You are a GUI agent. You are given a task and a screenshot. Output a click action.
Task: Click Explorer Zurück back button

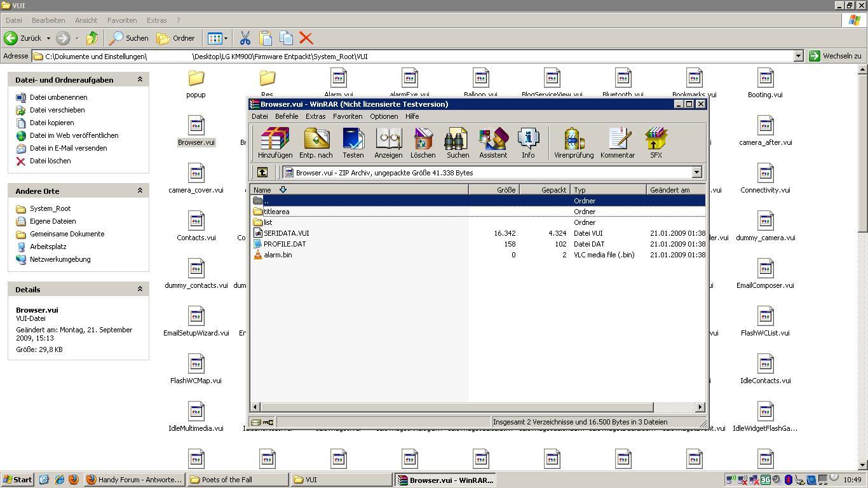[x=23, y=38]
